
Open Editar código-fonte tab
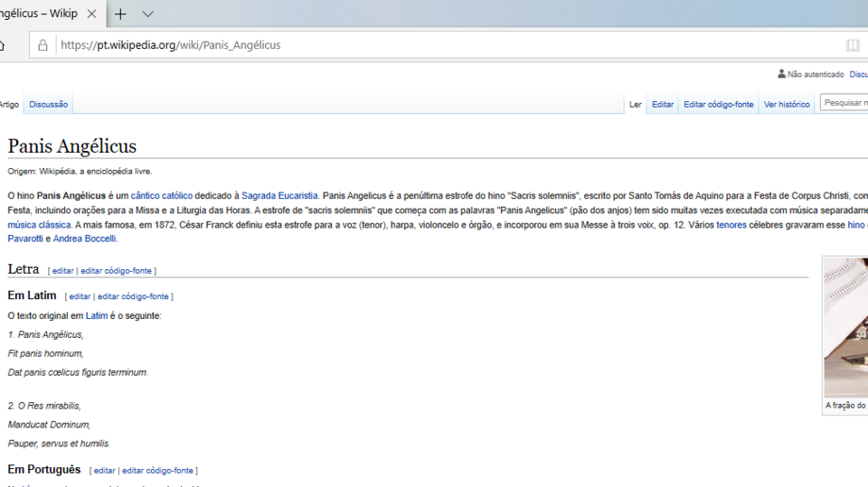pyautogui.click(x=718, y=105)
